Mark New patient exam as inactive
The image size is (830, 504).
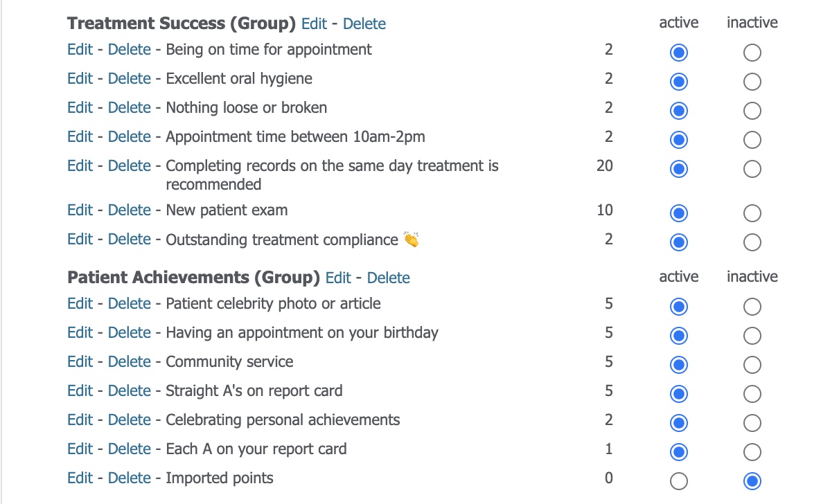[752, 214]
